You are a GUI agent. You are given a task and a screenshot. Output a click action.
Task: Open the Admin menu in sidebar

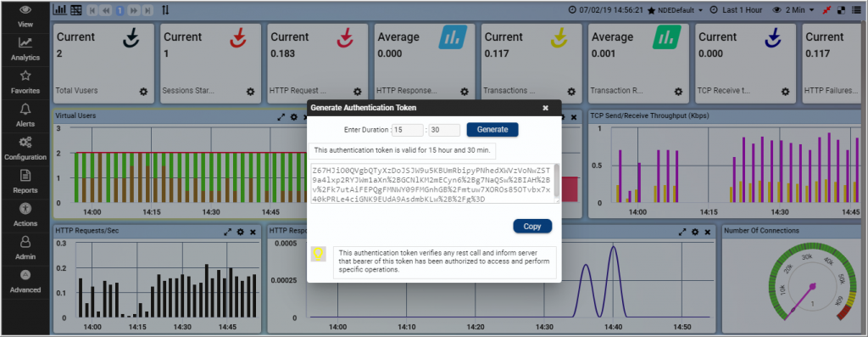(25, 249)
